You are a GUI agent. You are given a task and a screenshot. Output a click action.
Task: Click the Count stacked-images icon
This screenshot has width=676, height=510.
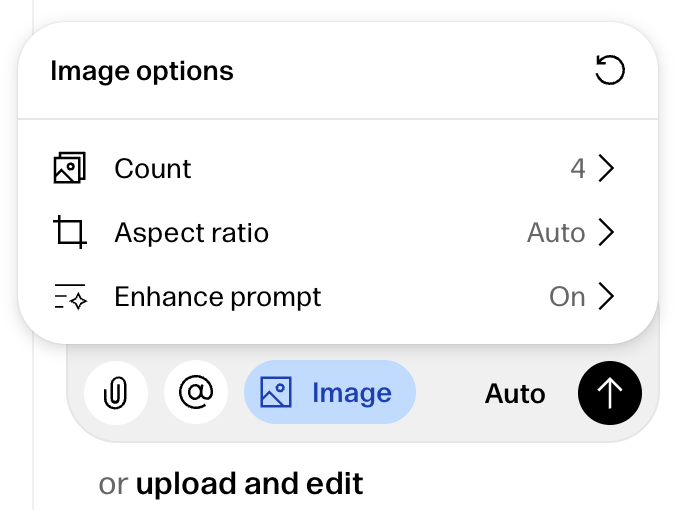click(69, 168)
